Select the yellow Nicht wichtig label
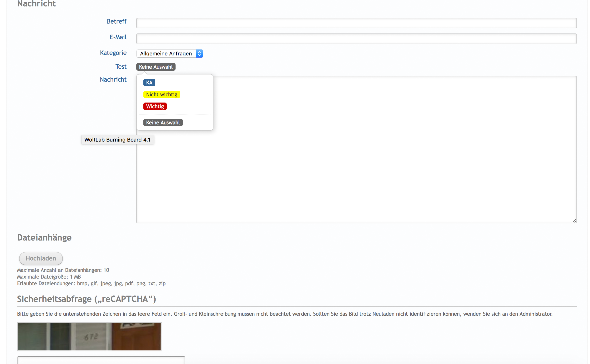 pyautogui.click(x=161, y=94)
